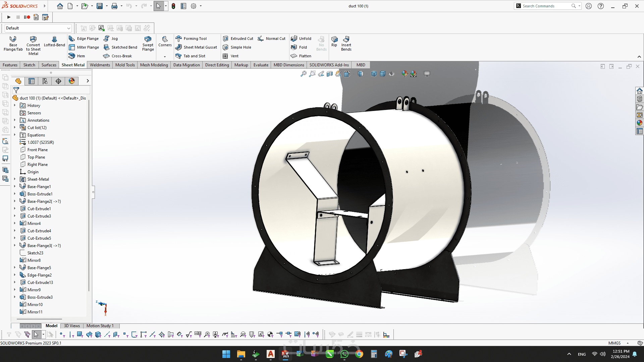The width and height of the screenshot is (644, 362).
Task: Open the Default configuration dropdown
Action: click(38, 28)
